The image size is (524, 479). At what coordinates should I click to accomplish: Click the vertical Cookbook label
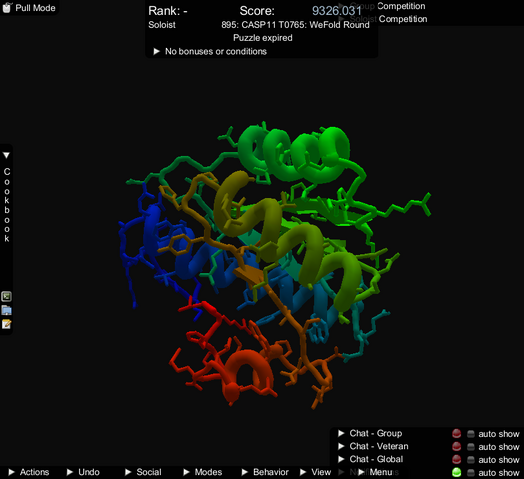point(7,205)
